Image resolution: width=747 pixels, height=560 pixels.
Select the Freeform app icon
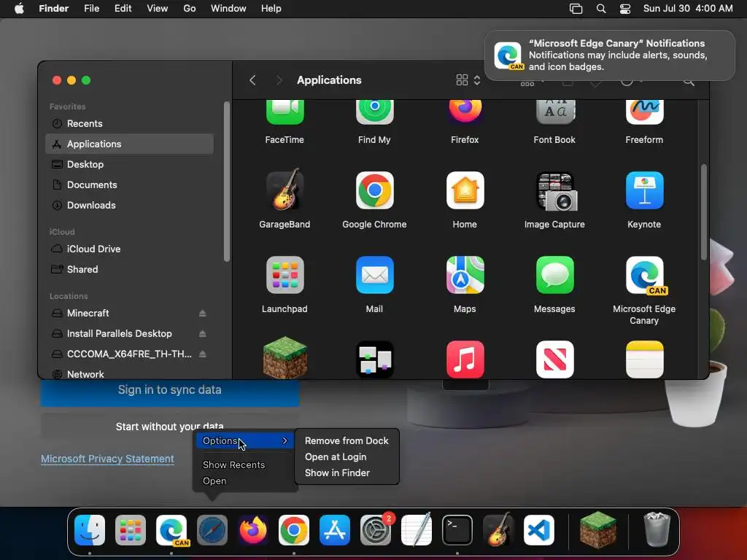(x=644, y=113)
